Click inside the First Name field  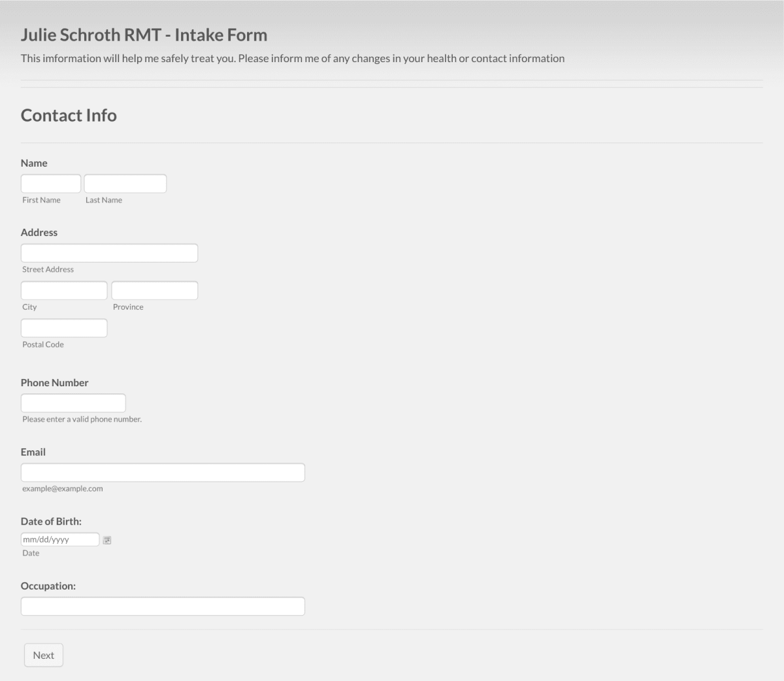pos(50,183)
